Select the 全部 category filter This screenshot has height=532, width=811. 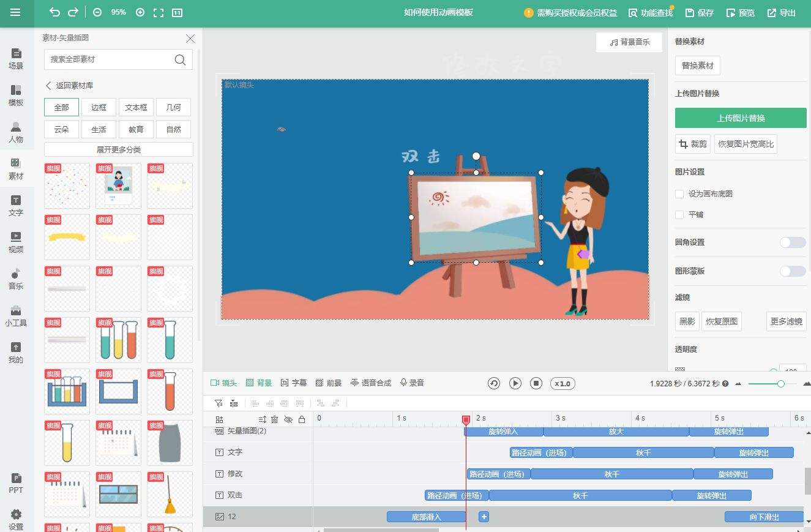pyautogui.click(x=61, y=107)
